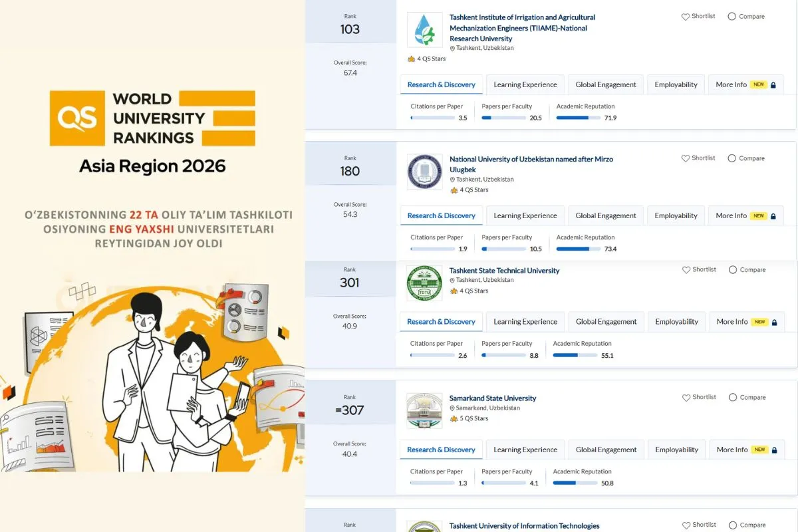
Task: Open the Samarkand State University logo
Action: [x=424, y=411]
